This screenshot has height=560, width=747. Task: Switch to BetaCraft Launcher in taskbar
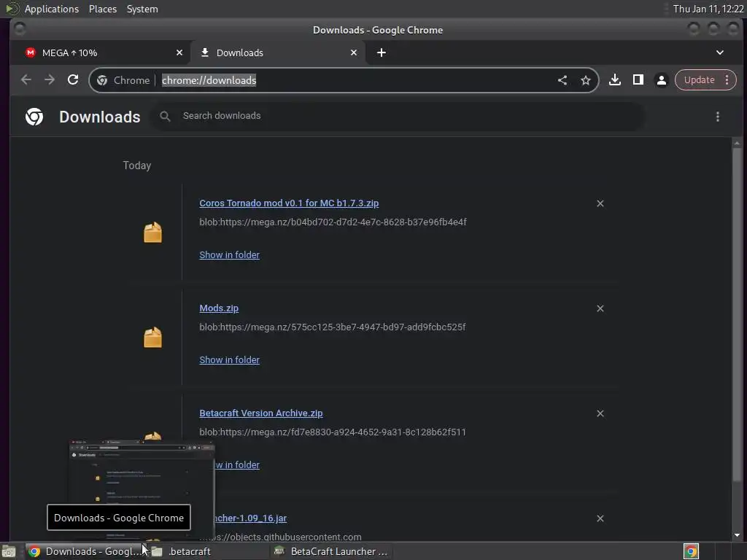[x=332, y=551]
